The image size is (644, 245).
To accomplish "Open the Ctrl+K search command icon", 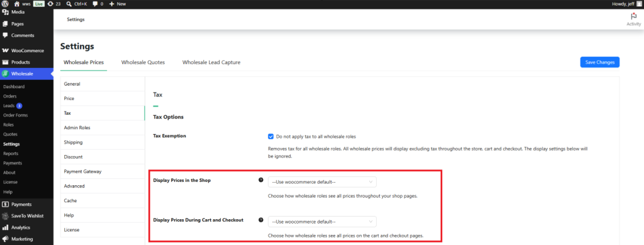I will coord(69,4).
